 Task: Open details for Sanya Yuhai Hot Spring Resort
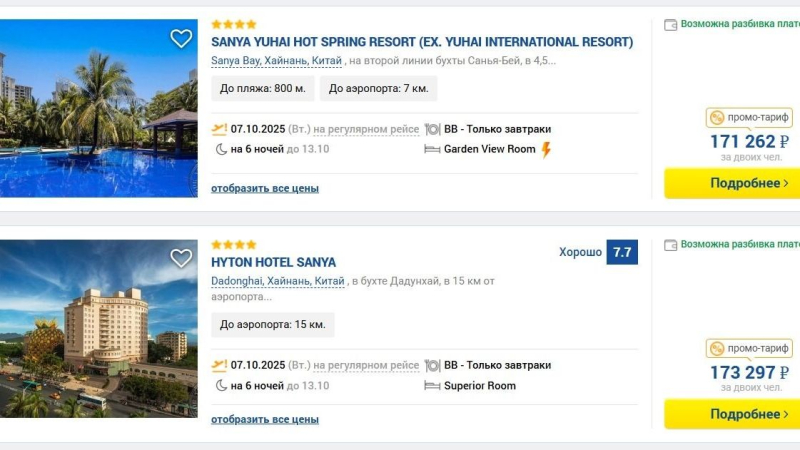(x=732, y=183)
